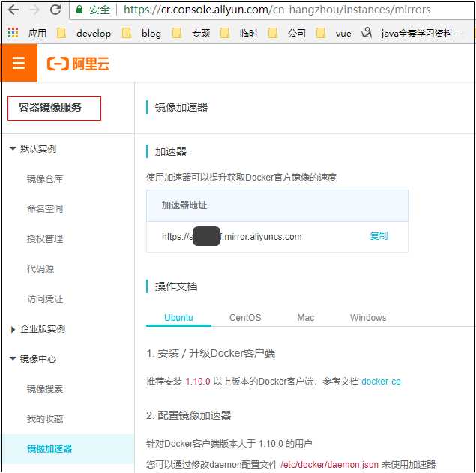
Task: Click the /etc/docker/daemon.json path text
Action: pyautogui.click(x=329, y=465)
